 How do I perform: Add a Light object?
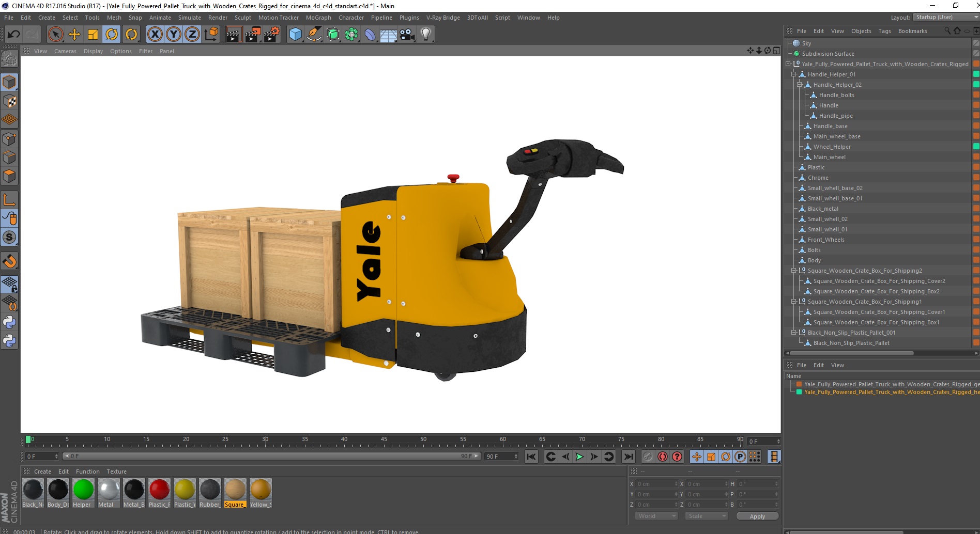[426, 35]
